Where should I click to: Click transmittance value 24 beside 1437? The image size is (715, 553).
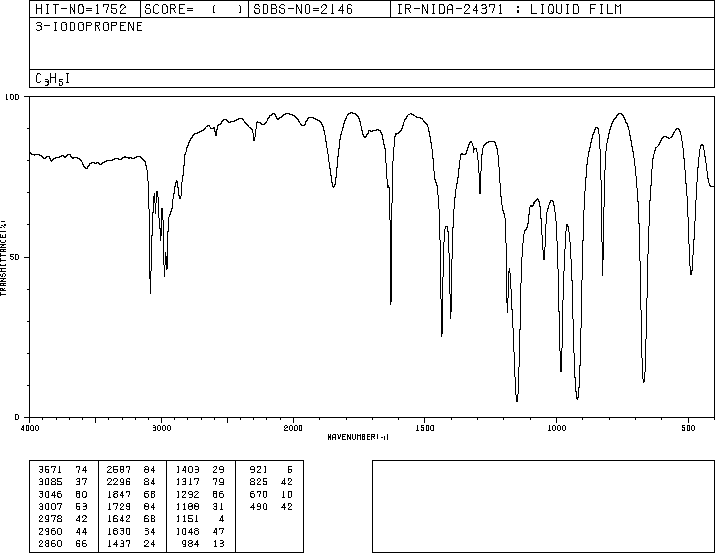click(x=150, y=543)
